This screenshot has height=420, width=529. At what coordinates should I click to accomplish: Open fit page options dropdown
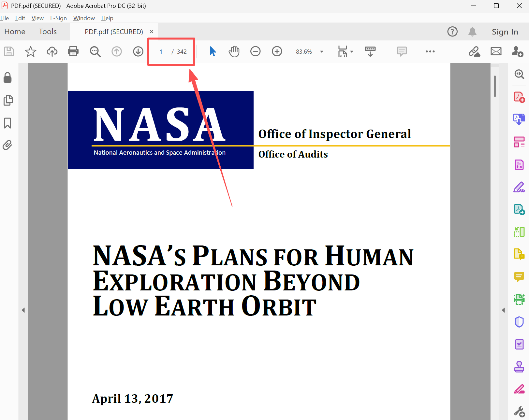click(351, 52)
